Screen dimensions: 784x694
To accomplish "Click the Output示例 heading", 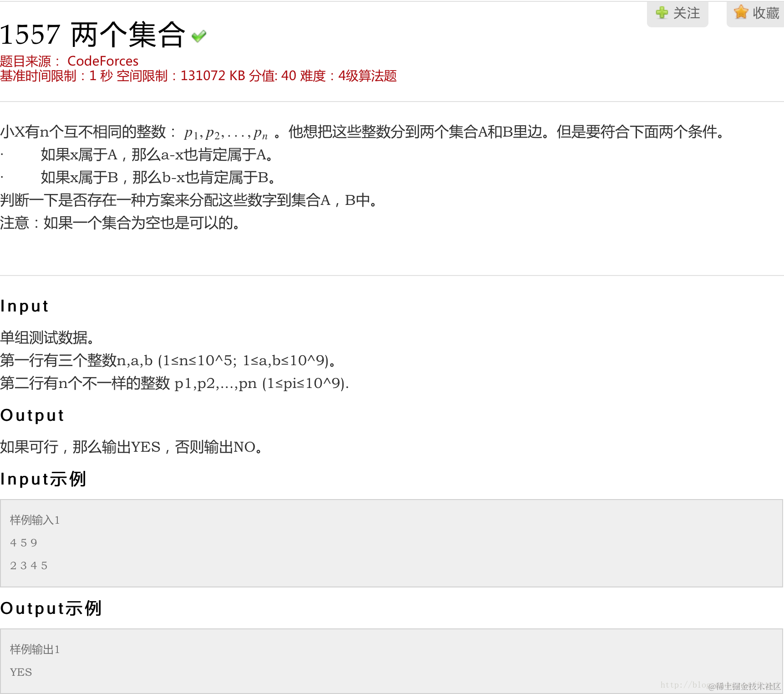I will coord(51,608).
